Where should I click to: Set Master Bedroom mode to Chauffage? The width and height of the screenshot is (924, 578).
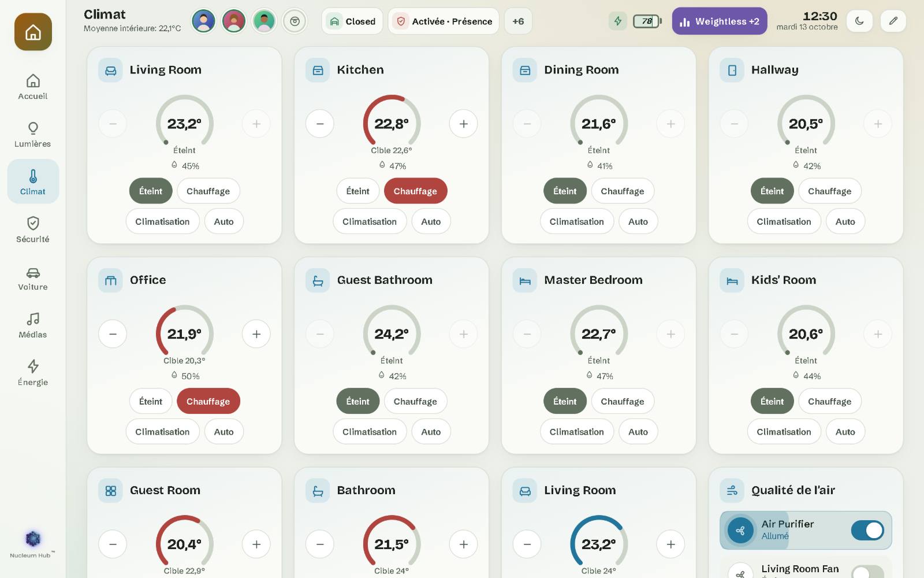(623, 402)
